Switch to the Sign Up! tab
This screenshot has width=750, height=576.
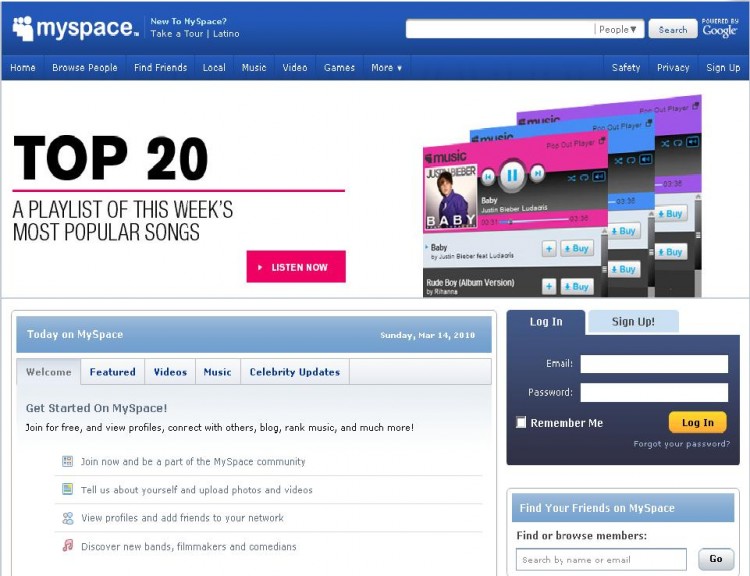[633, 321]
